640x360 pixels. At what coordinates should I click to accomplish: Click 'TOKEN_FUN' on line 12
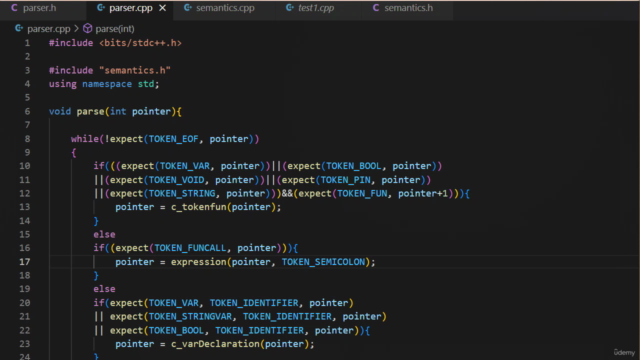pos(362,193)
